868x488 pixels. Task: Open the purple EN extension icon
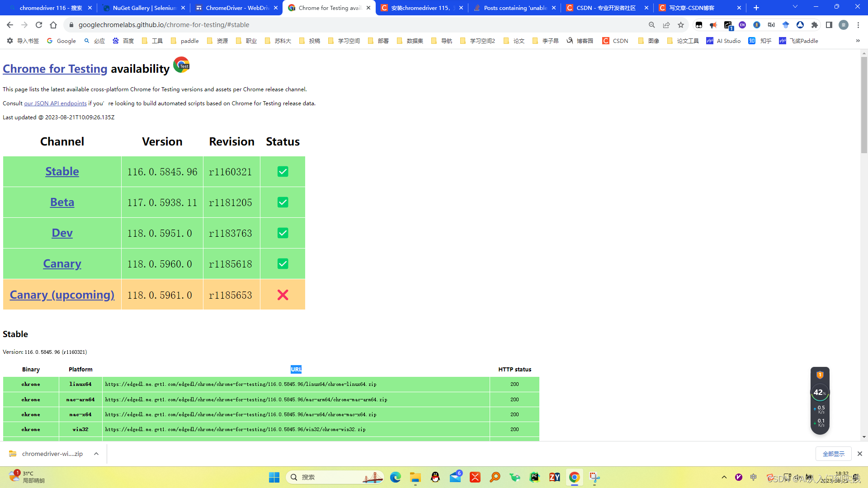[x=742, y=25]
